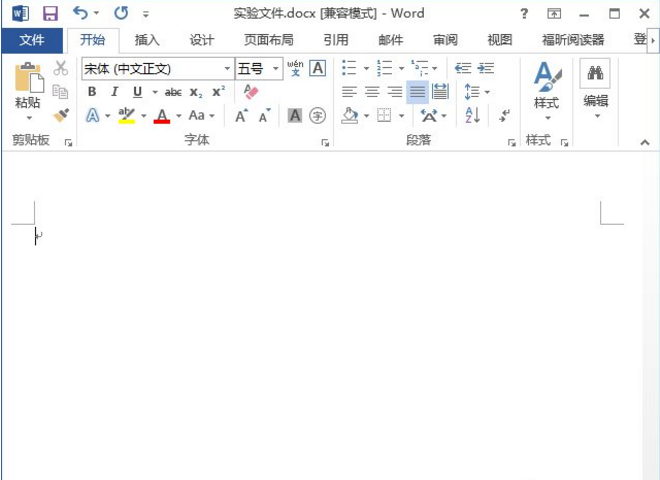Open the 页面布局 tab

click(x=269, y=40)
